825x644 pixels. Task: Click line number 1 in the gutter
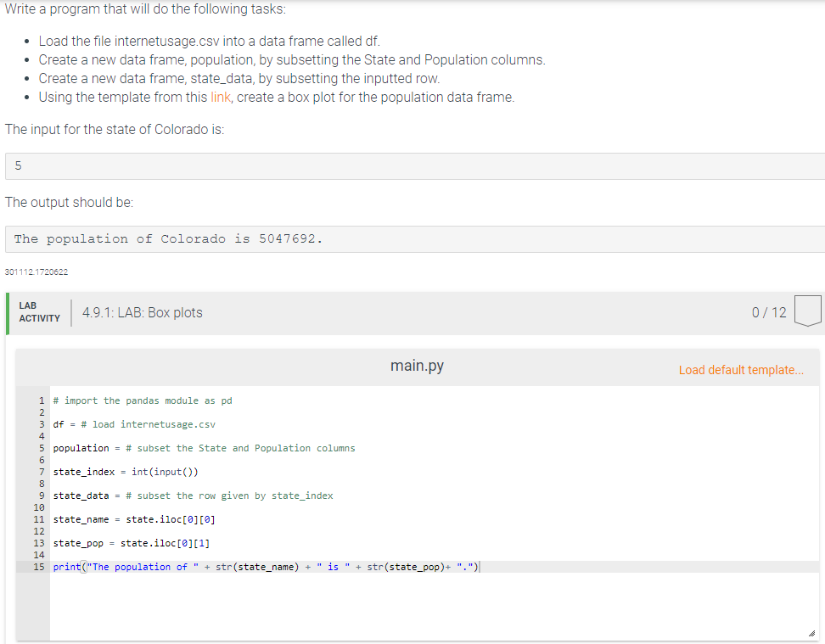(x=42, y=400)
